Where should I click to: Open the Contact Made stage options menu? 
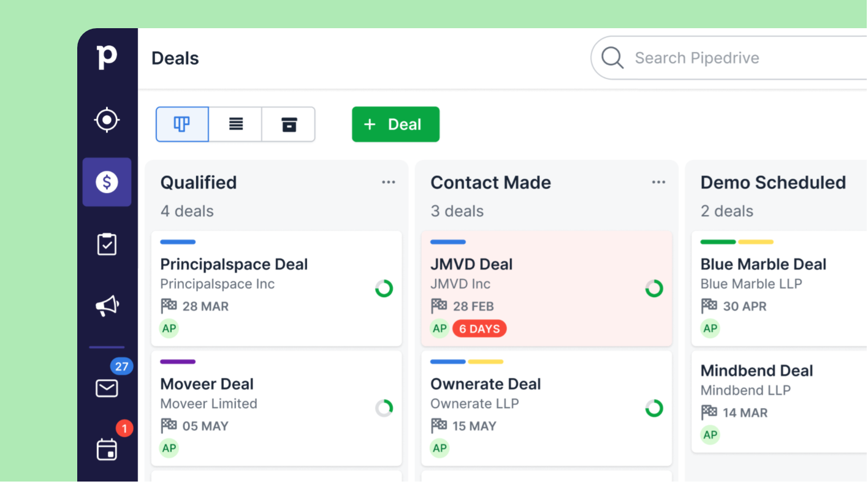point(659,182)
